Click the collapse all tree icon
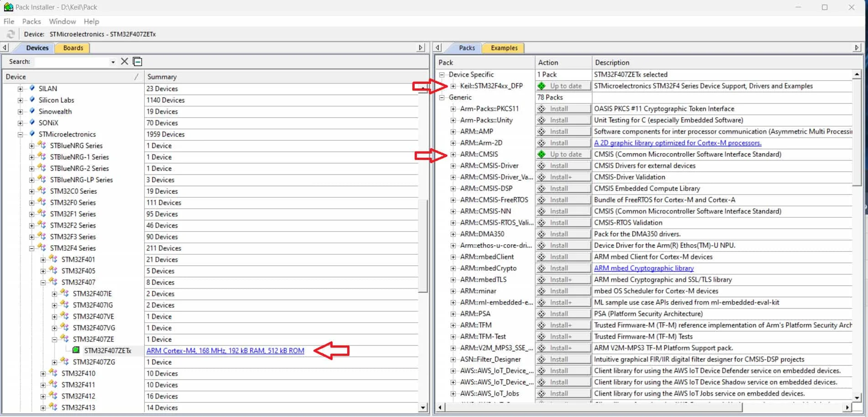The width and height of the screenshot is (868, 417). point(138,62)
